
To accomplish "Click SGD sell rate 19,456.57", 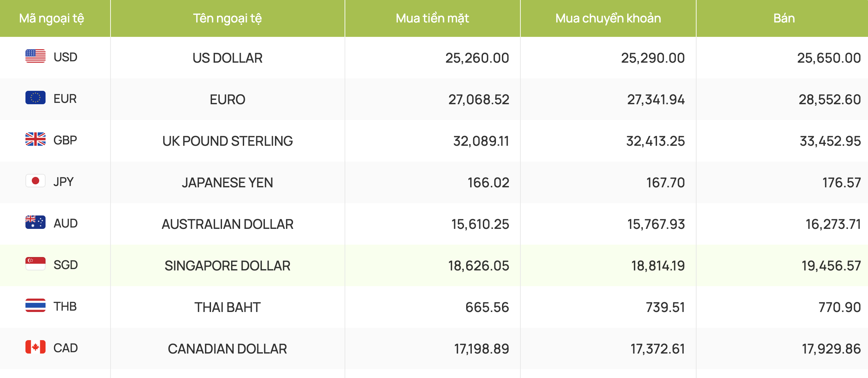I will 831,265.
